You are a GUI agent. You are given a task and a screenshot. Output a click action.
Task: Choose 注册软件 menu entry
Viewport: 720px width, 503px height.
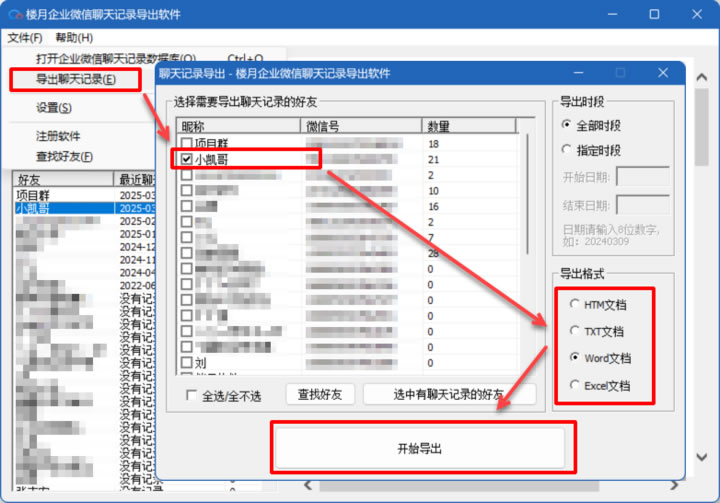[58, 136]
